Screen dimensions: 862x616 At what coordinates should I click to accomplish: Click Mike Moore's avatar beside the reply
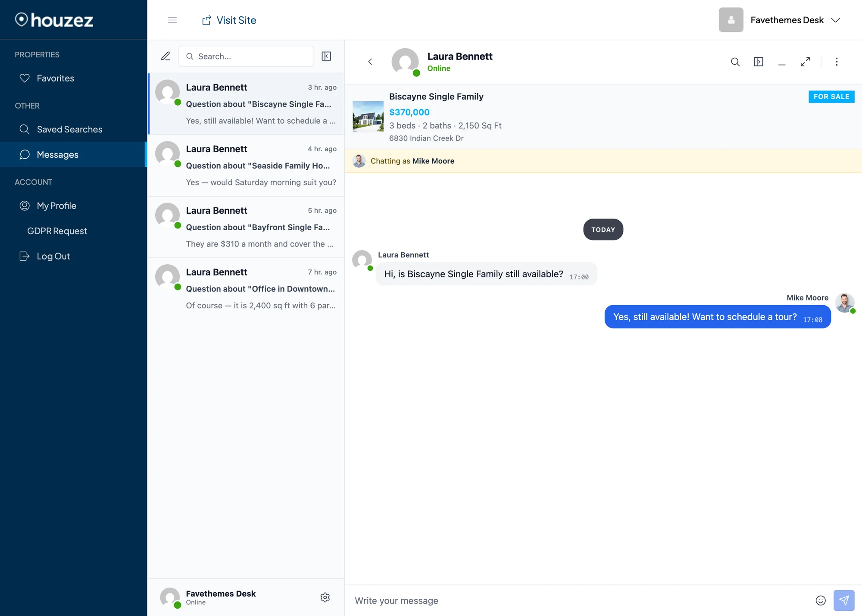(x=845, y=303)
